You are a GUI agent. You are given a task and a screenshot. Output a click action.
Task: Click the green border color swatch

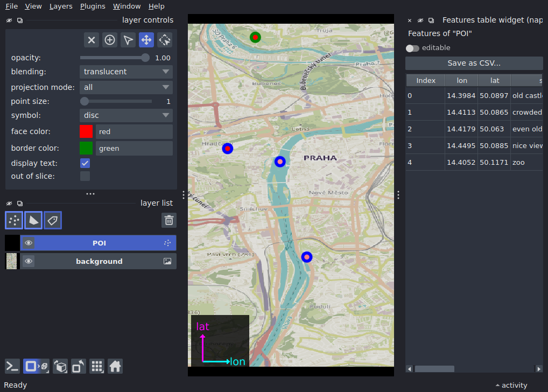(86, 148)
